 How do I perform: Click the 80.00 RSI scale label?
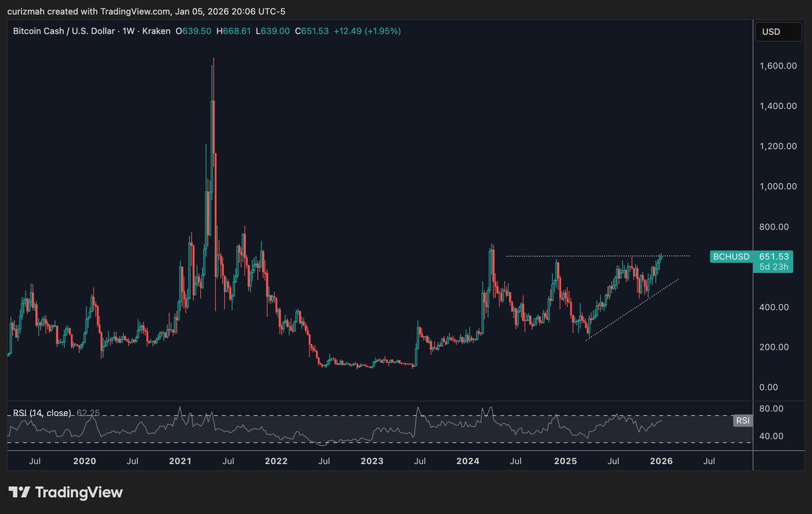(773, 409)
